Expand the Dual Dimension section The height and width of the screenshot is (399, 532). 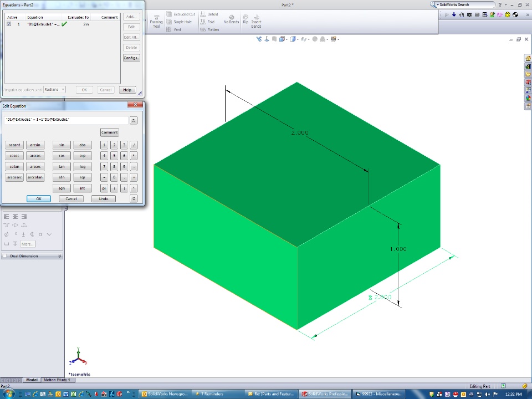click(60, 256)
